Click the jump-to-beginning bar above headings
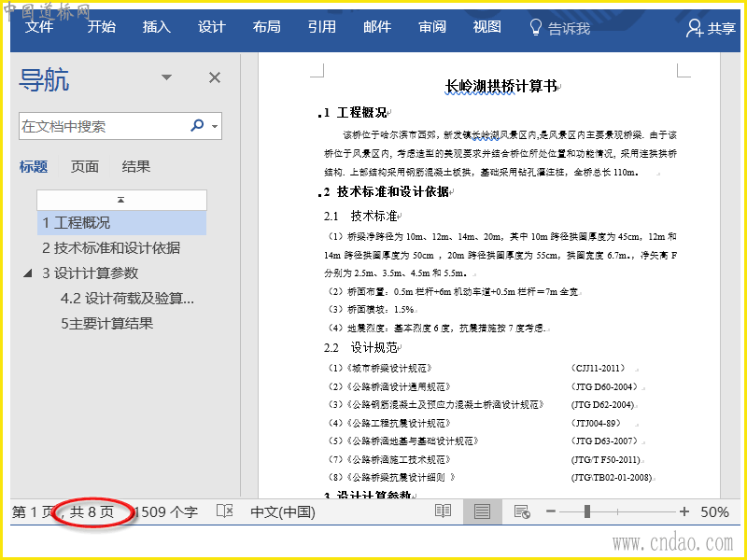The width and height of the screenshot is (747, 560). pyautogui.click(x=121, y=200)
